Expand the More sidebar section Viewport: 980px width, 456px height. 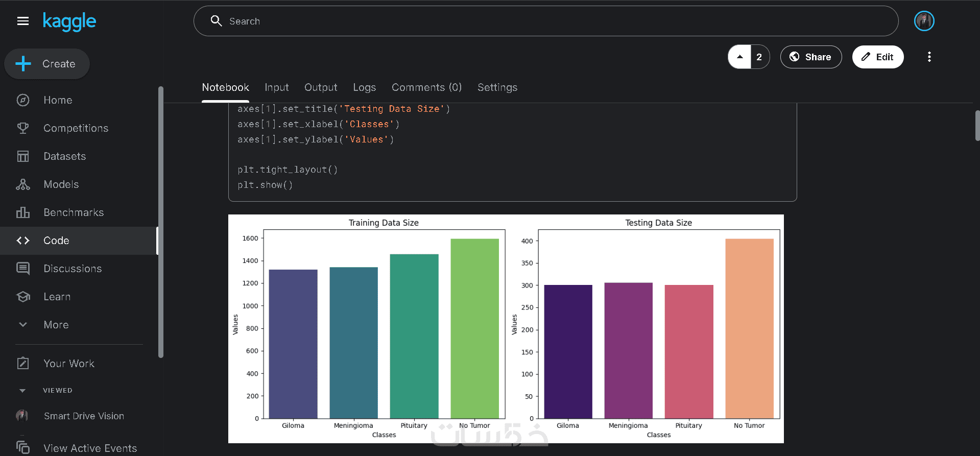coord(23,325)
